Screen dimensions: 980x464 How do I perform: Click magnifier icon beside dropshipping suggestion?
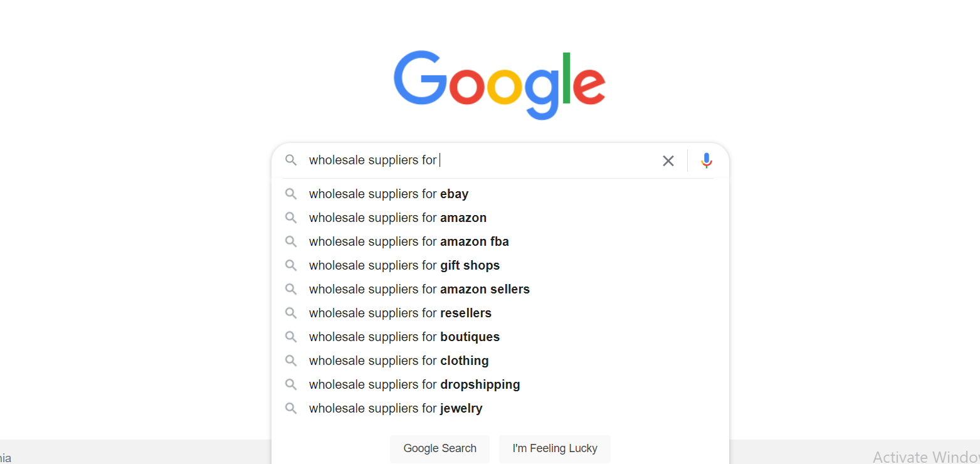291,384
